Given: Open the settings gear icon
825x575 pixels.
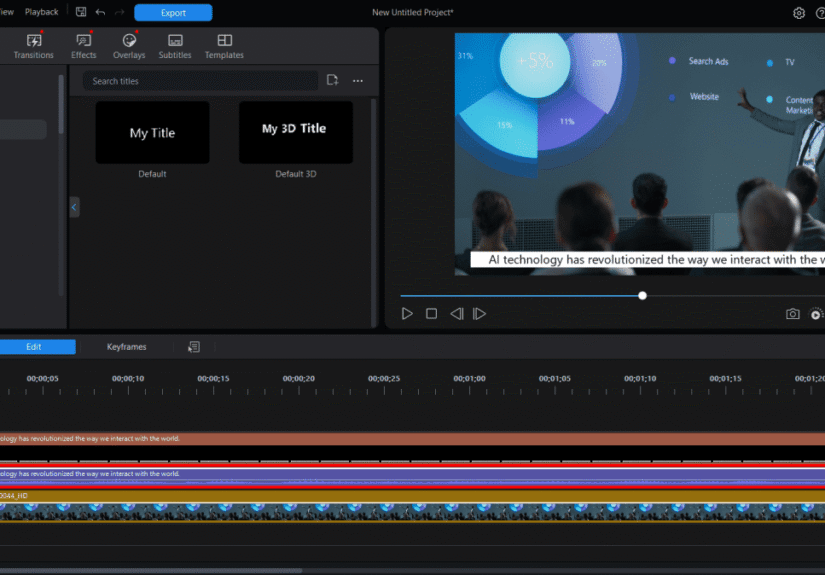Looking at the screenshot, I should [x=799, y=13].
